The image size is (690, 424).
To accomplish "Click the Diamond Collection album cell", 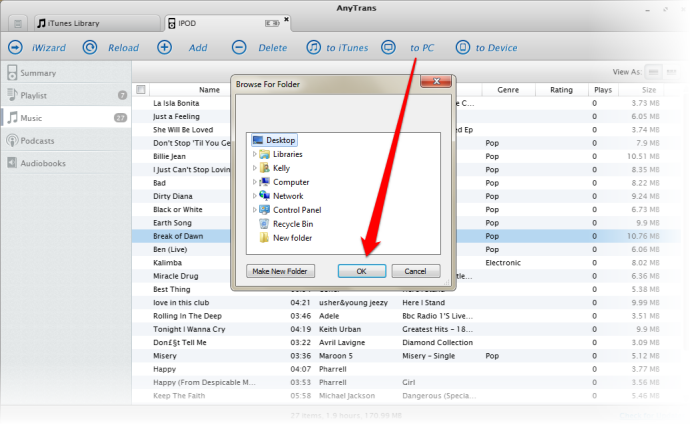I will pos(437,342).
